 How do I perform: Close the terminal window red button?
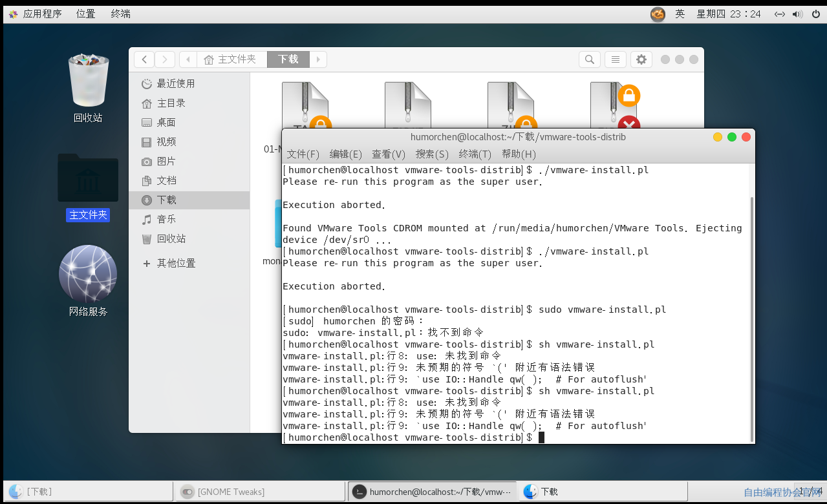pyautogui.click(x=746, y=137)
